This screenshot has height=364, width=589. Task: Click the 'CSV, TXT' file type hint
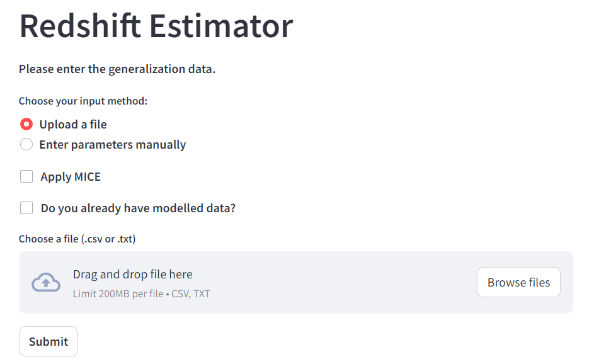click(191, 293)
